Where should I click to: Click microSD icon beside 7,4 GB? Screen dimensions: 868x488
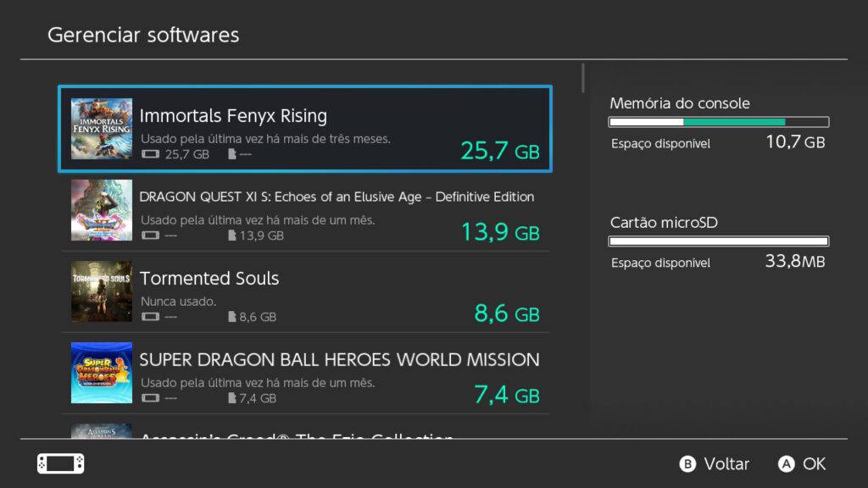click(232, 398)
